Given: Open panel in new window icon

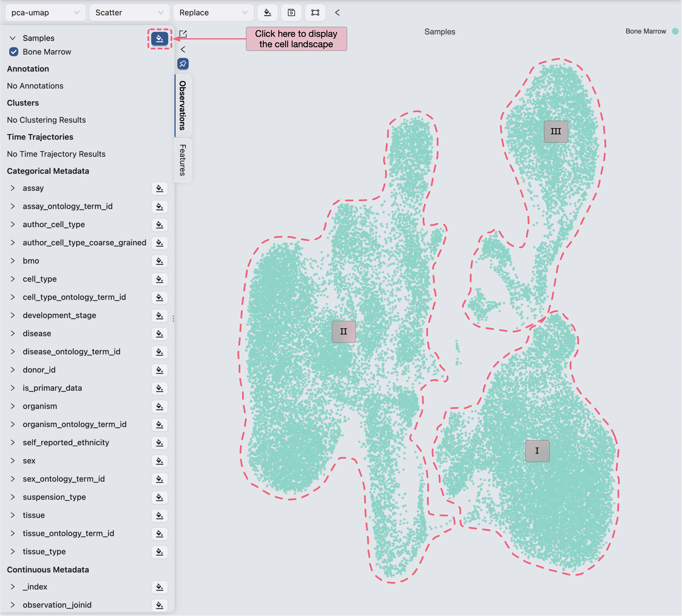Looking at the screenshot, I should [183, 34].
